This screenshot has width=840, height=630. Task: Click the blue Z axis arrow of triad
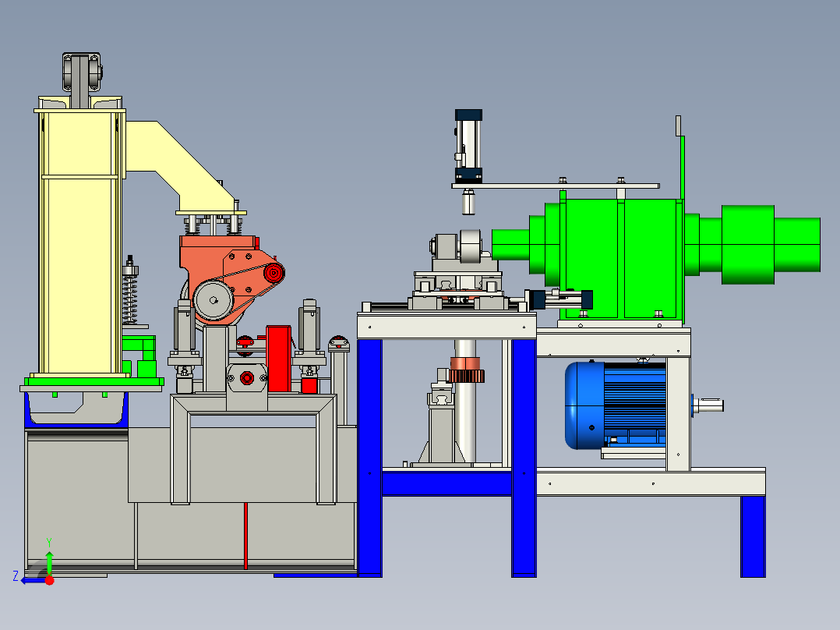click(x=32, y=580)
